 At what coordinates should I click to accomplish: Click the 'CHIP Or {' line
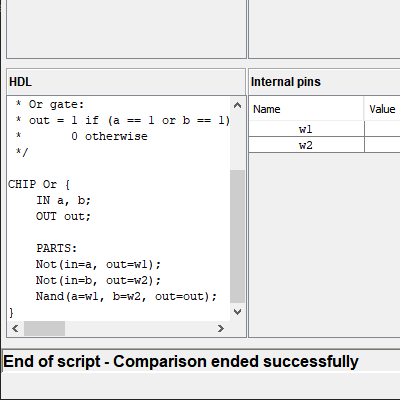pos(39,184)
